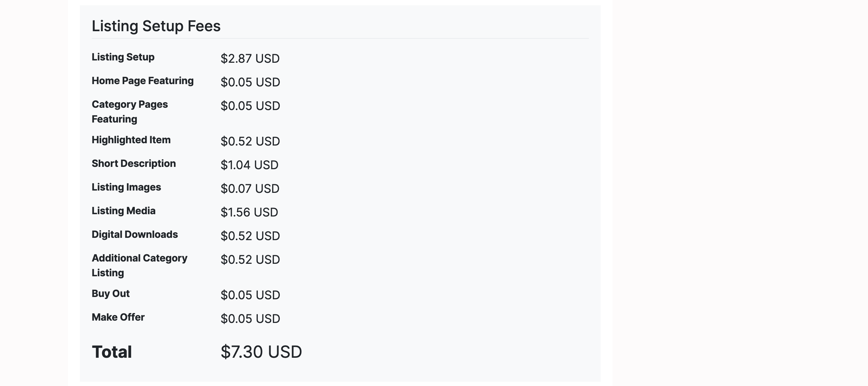Click the Highlighted Item label
The image size is (868, 386).
(x=131, y=140)
